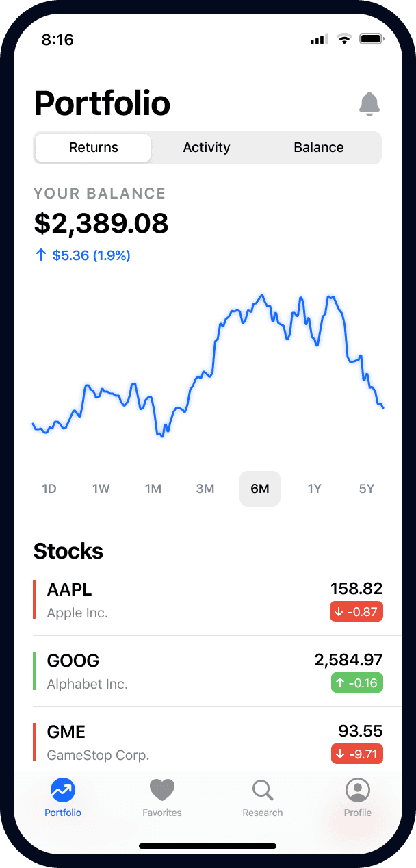Click the Returns segment button
Image resolution: width=416 pixels, height=868 pixels.
92,147
